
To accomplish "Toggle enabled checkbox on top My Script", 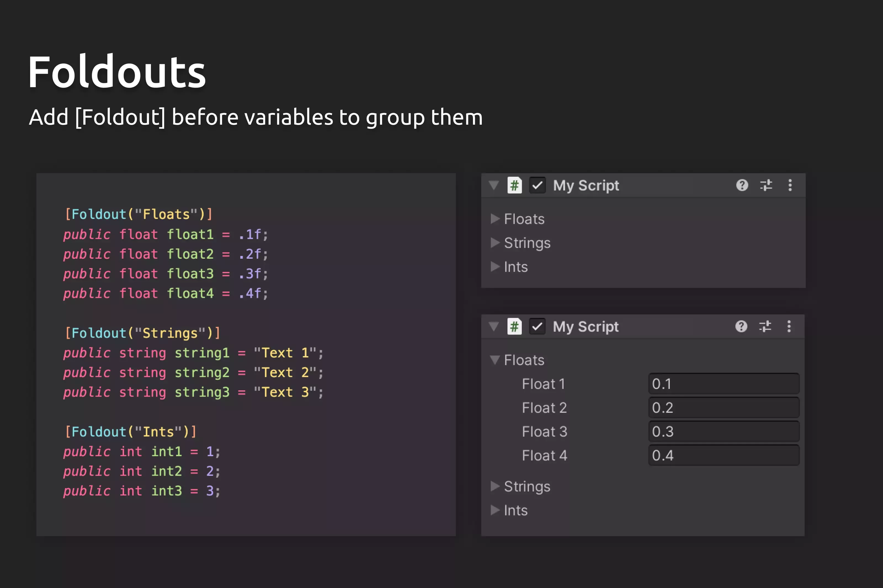I will [537, 185].
